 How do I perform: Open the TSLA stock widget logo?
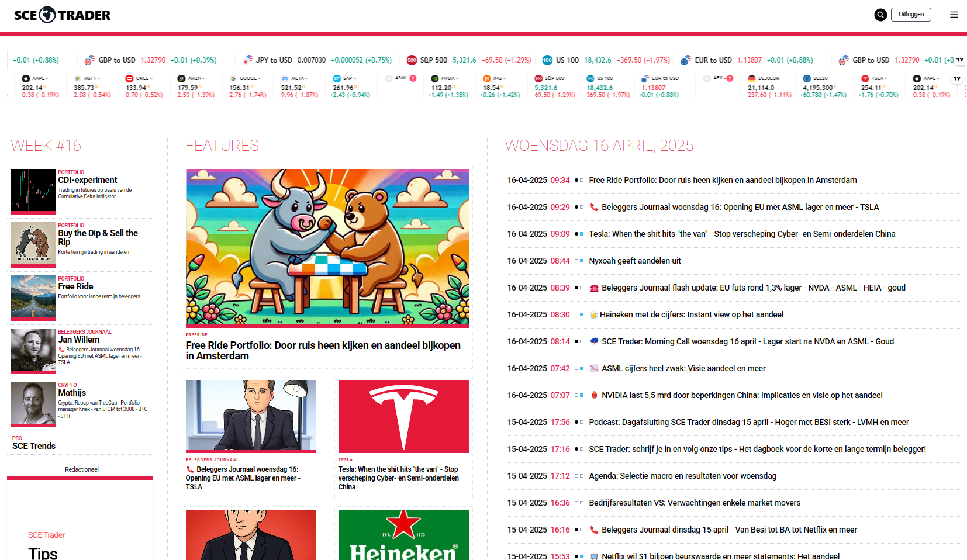pos(865,78)
